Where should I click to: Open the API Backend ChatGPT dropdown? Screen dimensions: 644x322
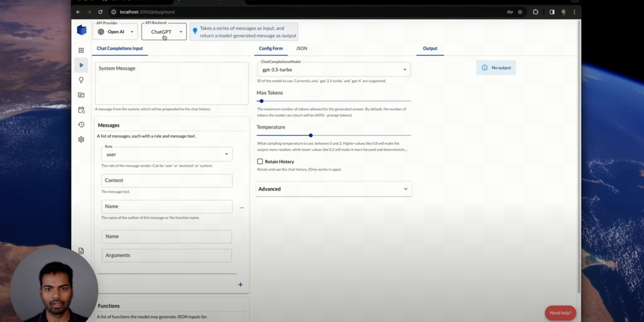click(x=164, y=32)
